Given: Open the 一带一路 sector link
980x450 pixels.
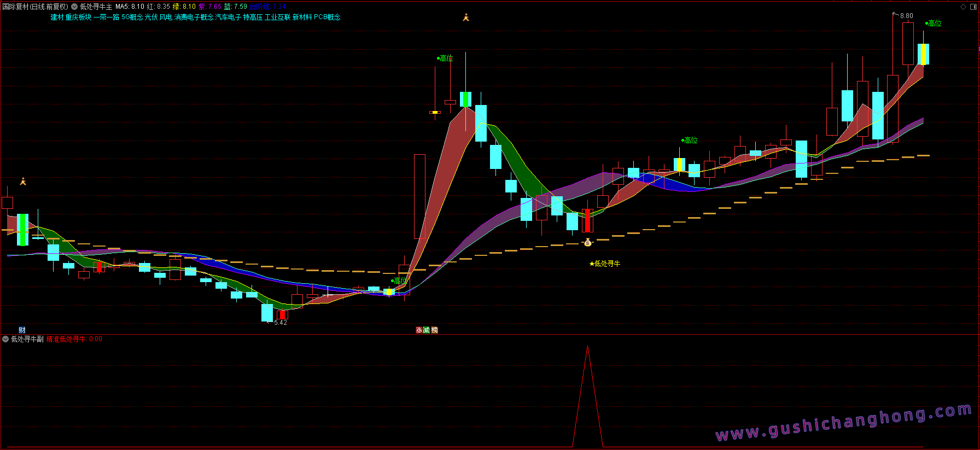Looking at the screenshot, I should click(x=106, y=17).
